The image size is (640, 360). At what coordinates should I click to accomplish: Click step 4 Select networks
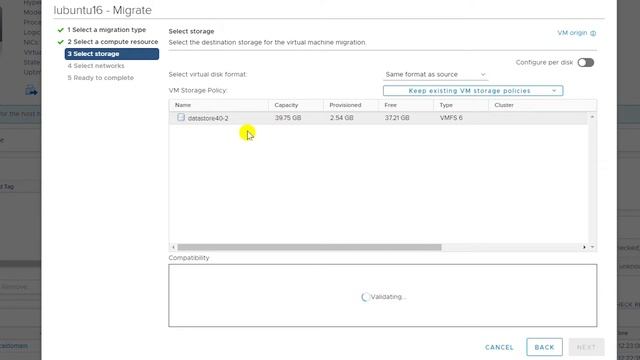(96, 66)
